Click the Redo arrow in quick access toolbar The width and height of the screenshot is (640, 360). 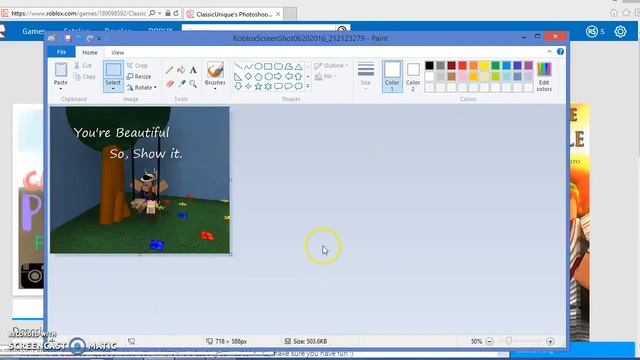(x=90, y=38)
